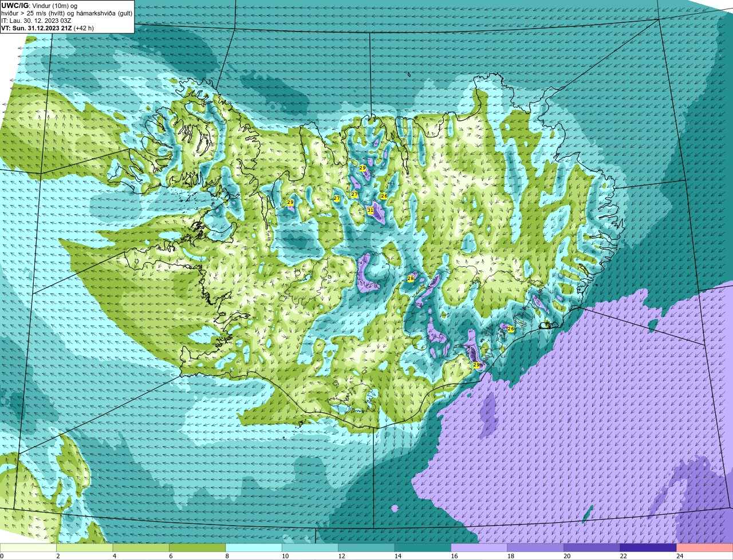This screenshot has width=733, height=560.
Task: Pick the violet 20–22 m/s legend swatch
Action: click(x=592, y=547)
